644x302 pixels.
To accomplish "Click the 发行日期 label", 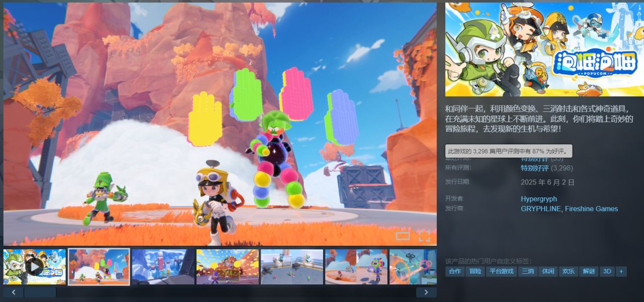I will (x=457, y=182).
